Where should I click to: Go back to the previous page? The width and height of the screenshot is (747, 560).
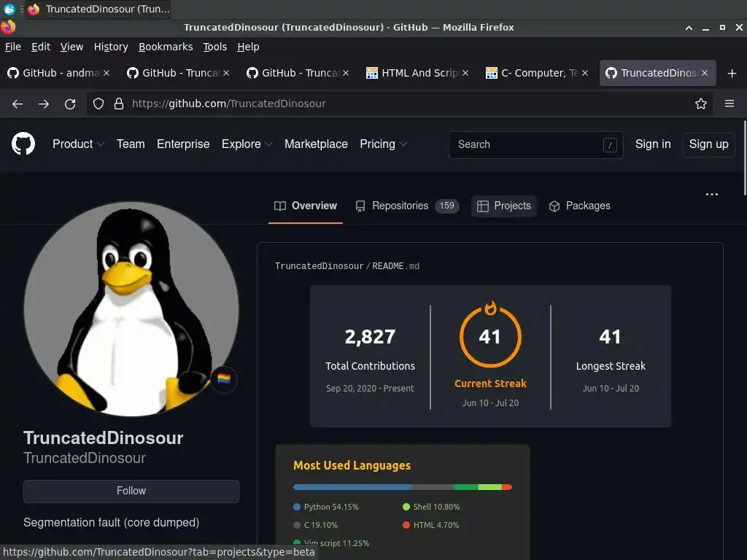coord(18,104)
